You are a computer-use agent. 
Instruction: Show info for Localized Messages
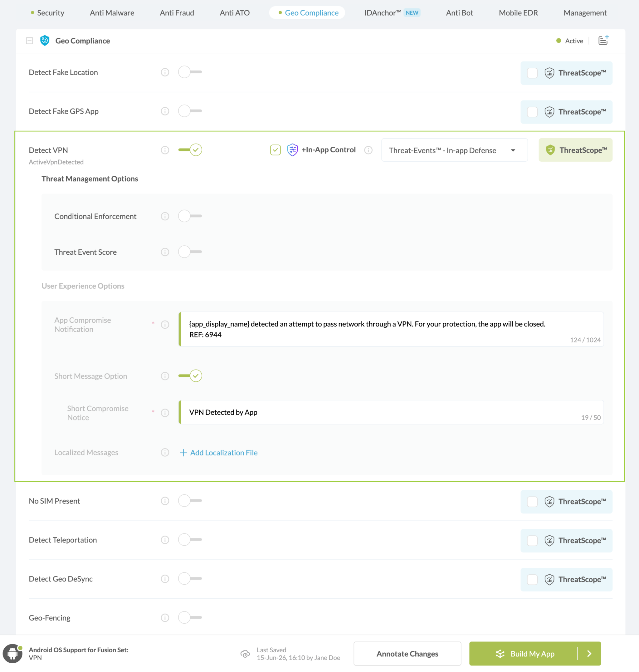click(x=165, y=452)
